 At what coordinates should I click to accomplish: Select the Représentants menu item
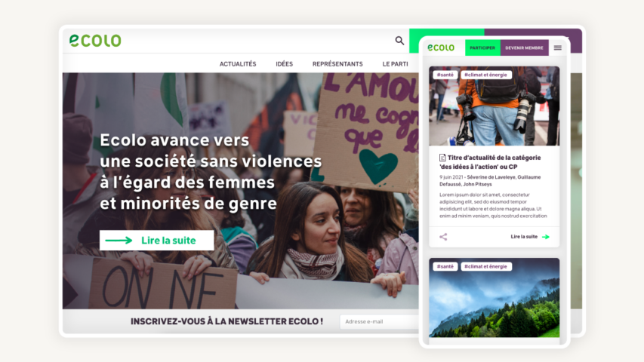[x=337, y=64]
